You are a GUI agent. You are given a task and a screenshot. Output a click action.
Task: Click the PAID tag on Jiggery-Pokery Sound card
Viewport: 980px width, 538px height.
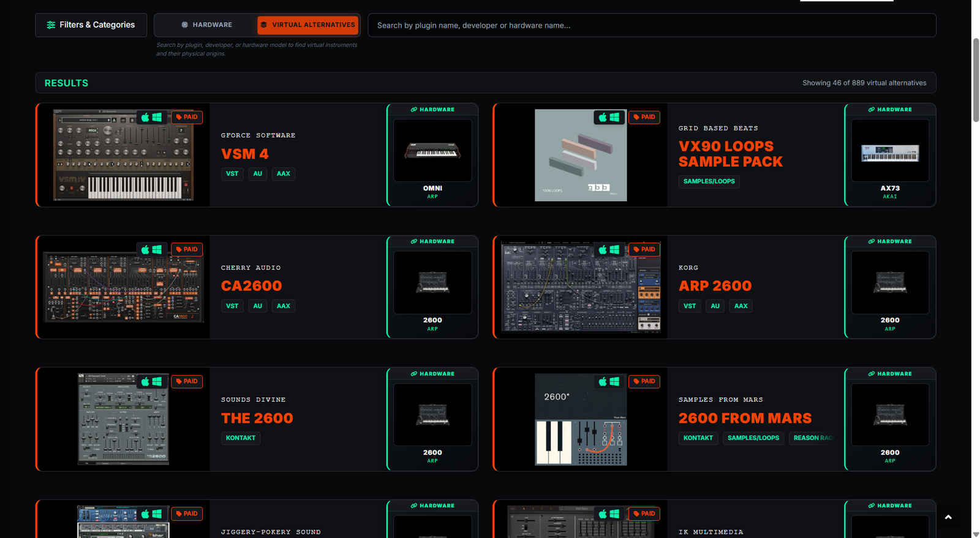tap(187, 513)
